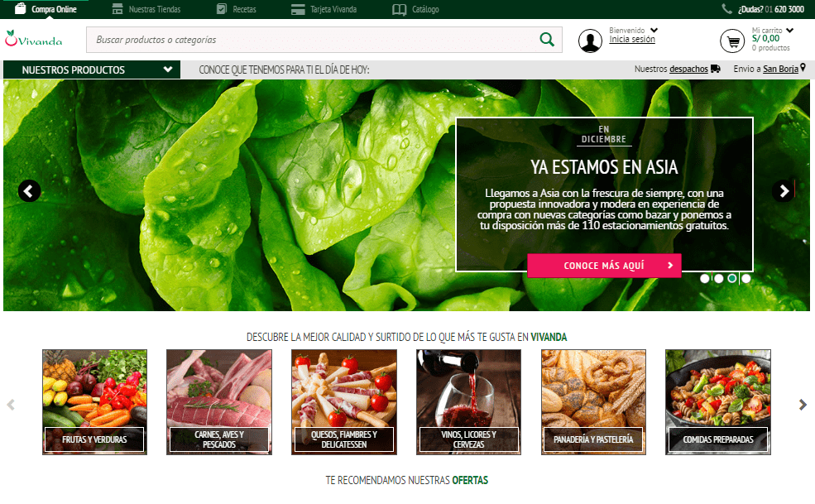Select the last carousel indicator dot
815x504 pixels.
(746, 279)
